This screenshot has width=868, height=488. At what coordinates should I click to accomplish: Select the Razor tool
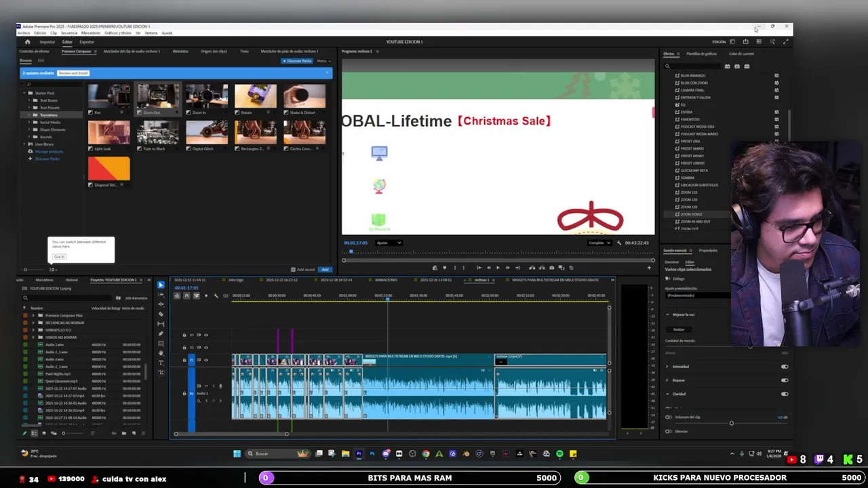click(x=161, y=314)
